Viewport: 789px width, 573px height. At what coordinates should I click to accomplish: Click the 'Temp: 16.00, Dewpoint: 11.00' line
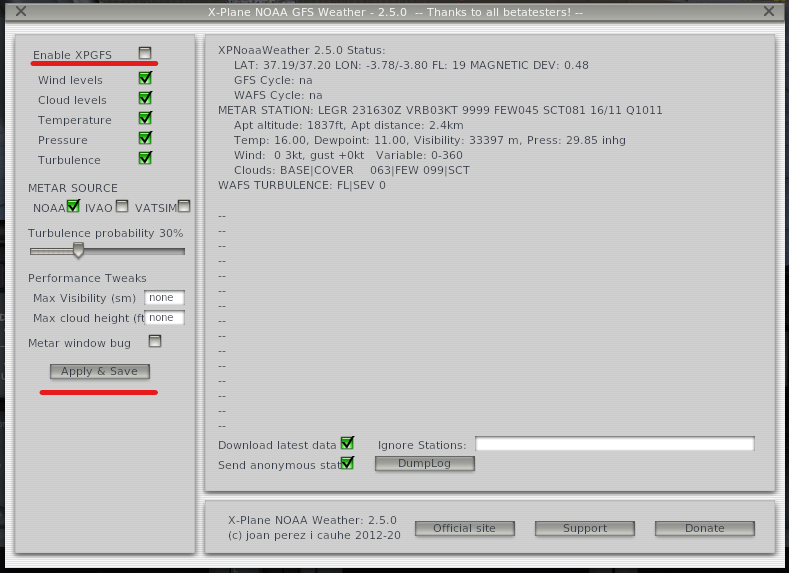click(x=429, y=140)
